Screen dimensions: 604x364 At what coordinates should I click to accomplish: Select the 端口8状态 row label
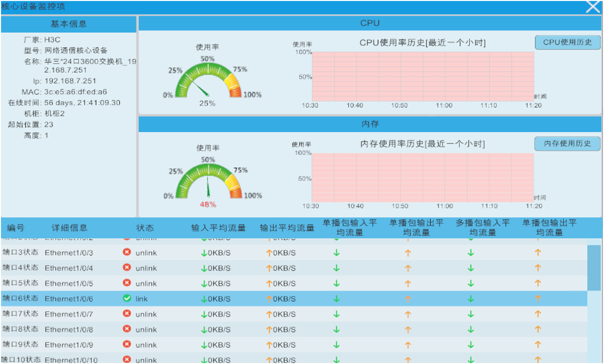pyautogui.click(x=20, y=329)
